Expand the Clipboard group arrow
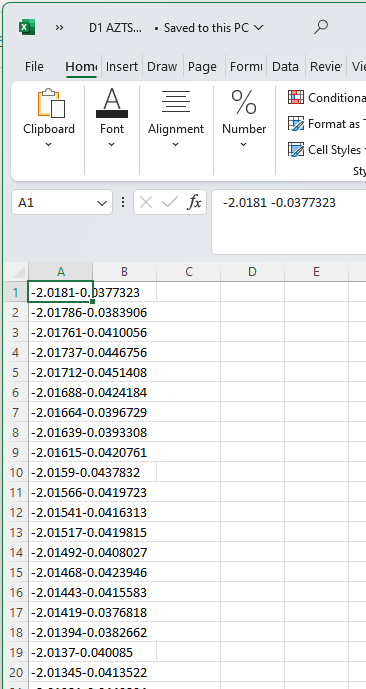The width and height of the screenshot is (366, 689). point(49,145)
